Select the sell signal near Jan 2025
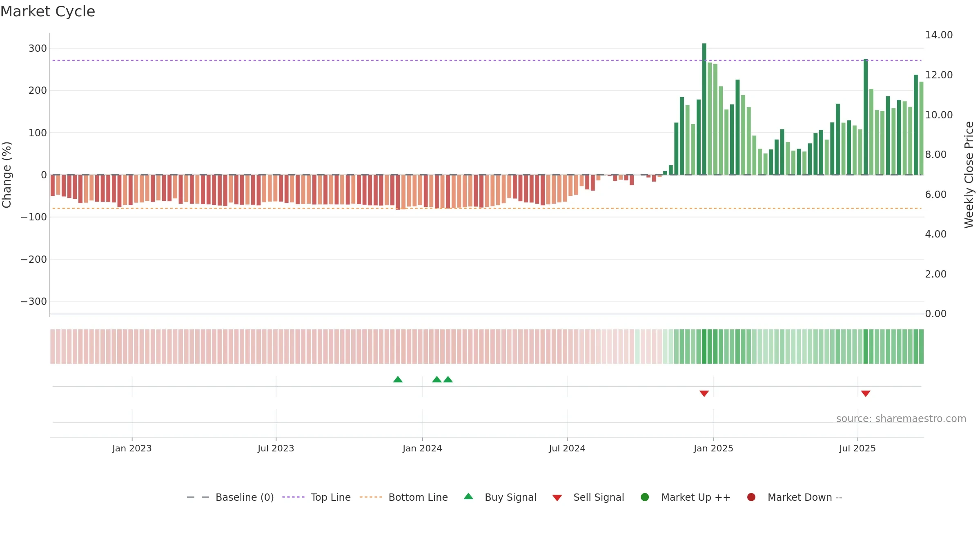980x551 pixels. 704,393
